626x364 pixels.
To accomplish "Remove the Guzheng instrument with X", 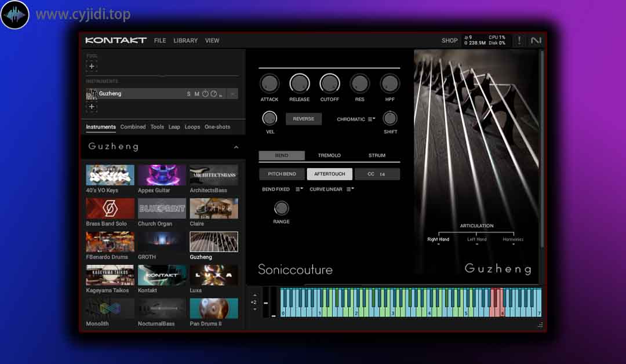I will click(232, 94).
